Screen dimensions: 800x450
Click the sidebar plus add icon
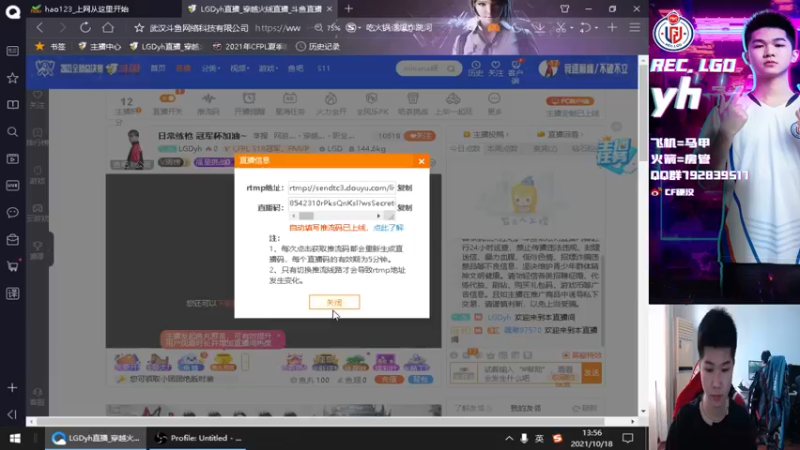point(13,388)
